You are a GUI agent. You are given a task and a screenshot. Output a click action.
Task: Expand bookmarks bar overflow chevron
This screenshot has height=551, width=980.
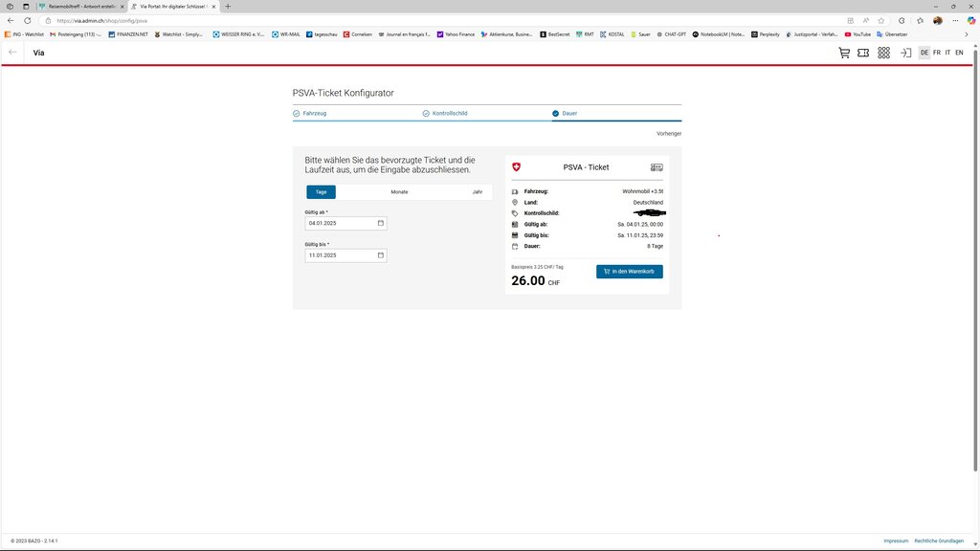coord(967,34)
